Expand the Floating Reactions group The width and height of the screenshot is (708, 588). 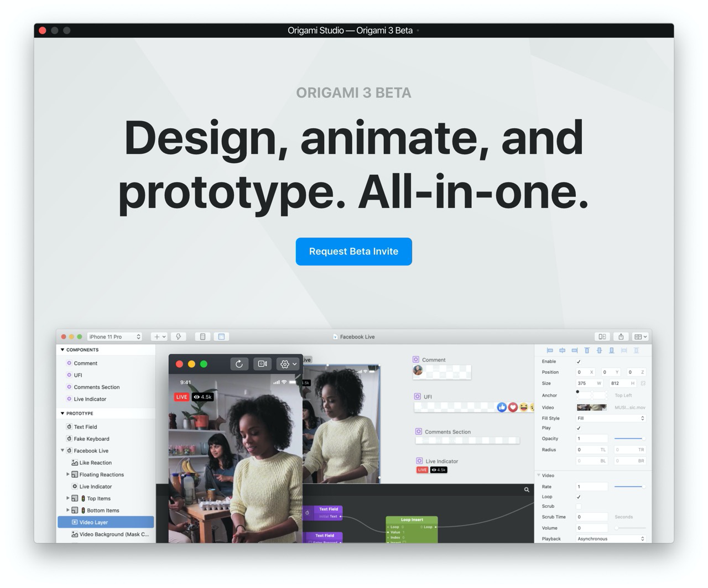coord(68,474)
